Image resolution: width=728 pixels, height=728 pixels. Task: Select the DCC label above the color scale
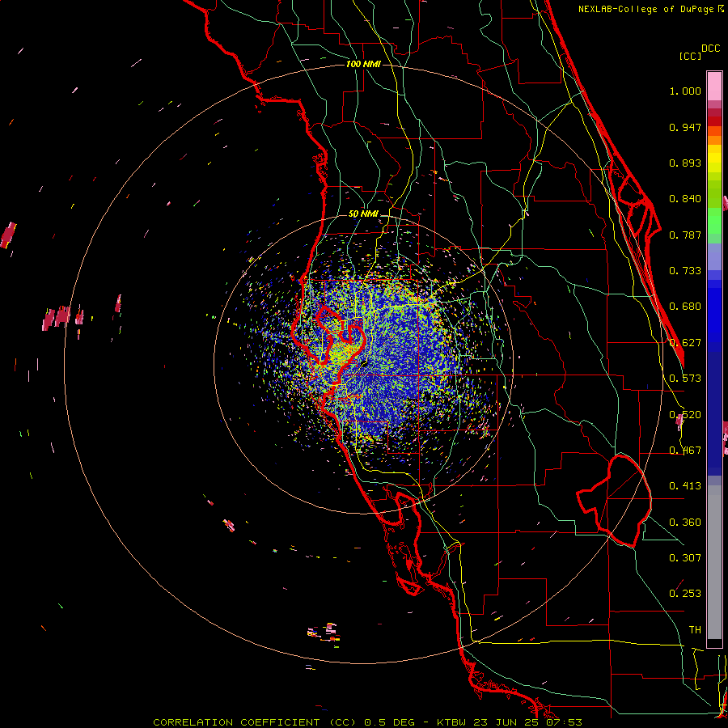tap(710, 49)
